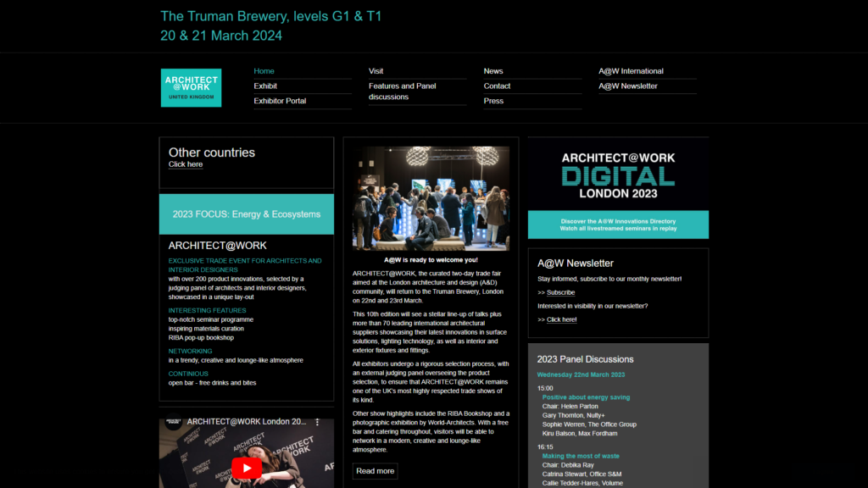
Task: Click the '20 & 21 March 2024' date text
Action: (221, 36)
